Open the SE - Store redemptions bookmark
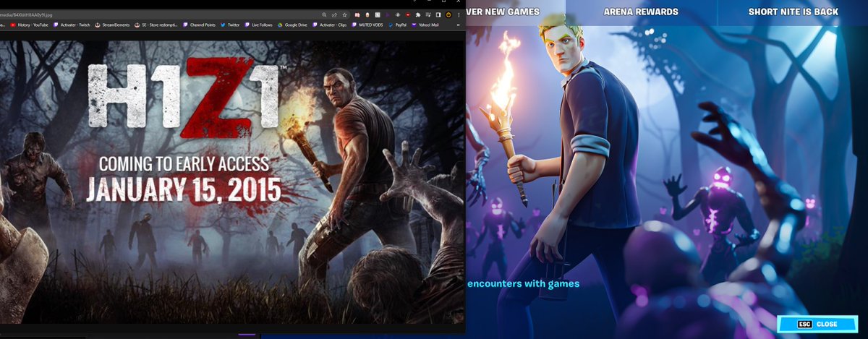This screenshot has width=868, height=339. [x=157, y=25]
